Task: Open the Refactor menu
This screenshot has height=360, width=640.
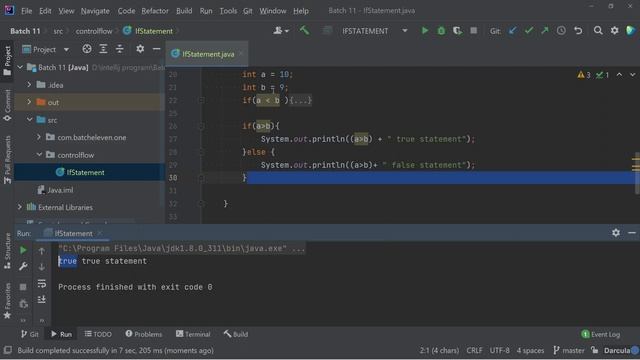Action: click(x=155, y=11)
